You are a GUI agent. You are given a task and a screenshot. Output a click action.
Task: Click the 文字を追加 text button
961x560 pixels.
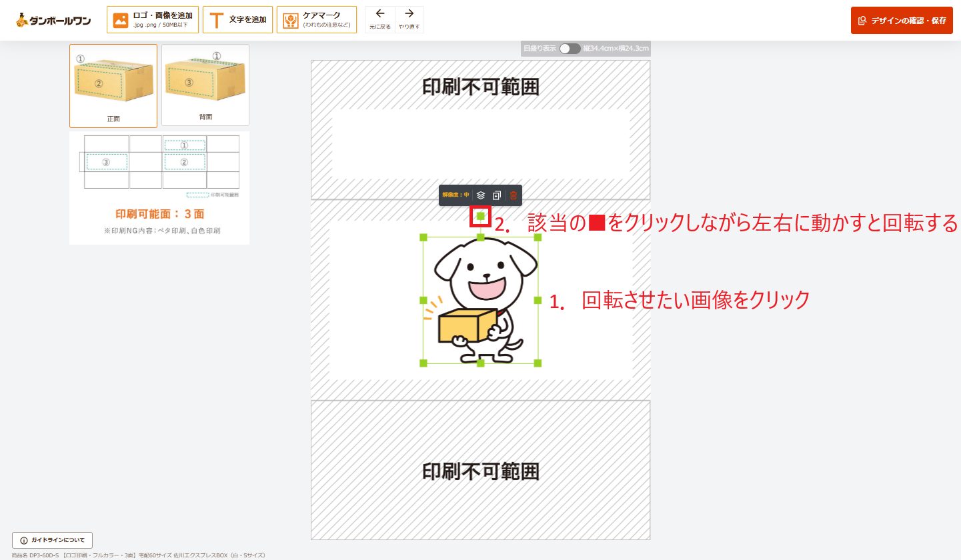pyautogui.click(x=237, y=20)
